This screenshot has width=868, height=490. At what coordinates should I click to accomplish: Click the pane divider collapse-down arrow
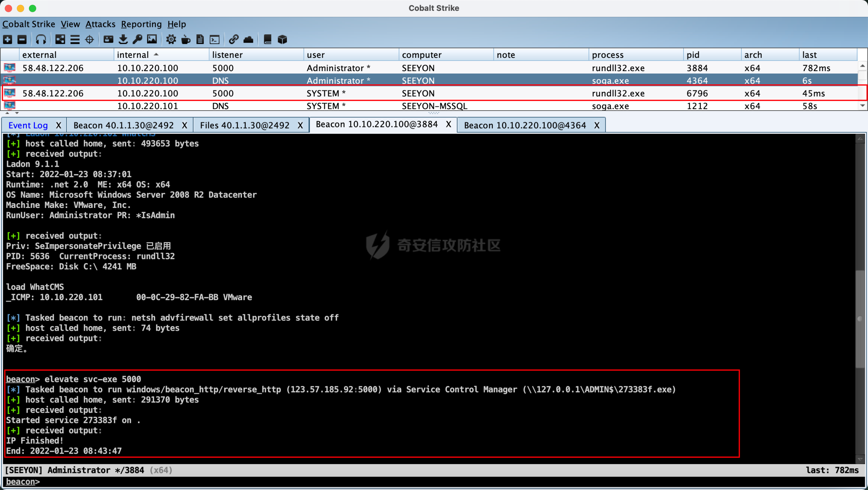[x=17, y=113]
